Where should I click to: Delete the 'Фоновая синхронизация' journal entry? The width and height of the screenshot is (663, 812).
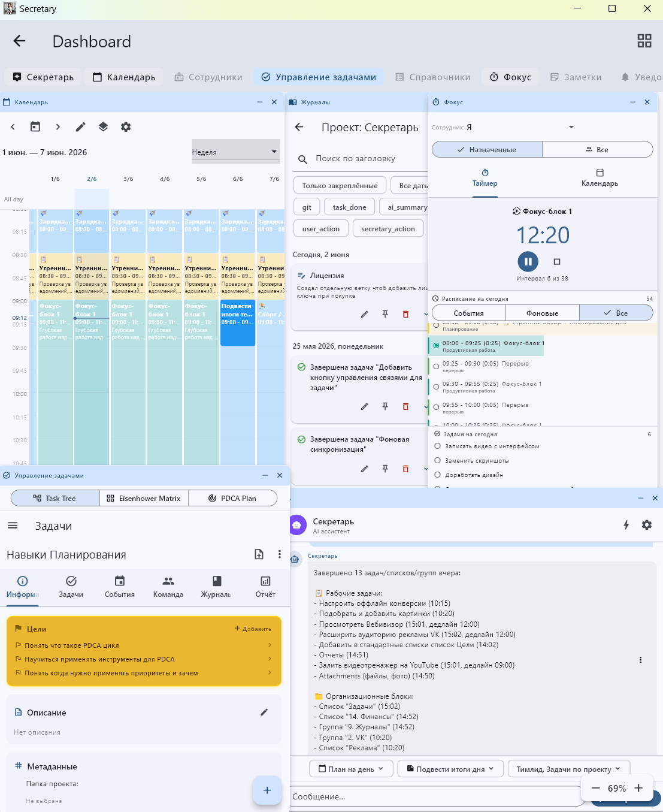click(x=405, y=469)
